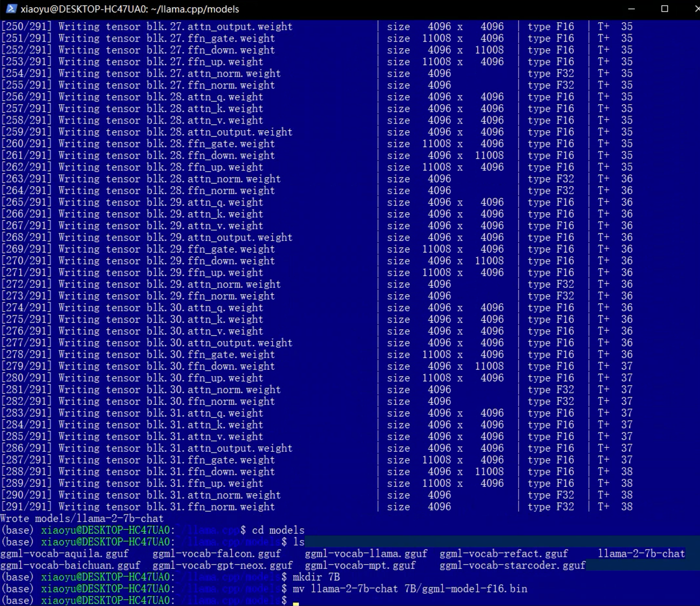Minimize the terminal window
The image size is (700, 606).
[x=630, y=9]
